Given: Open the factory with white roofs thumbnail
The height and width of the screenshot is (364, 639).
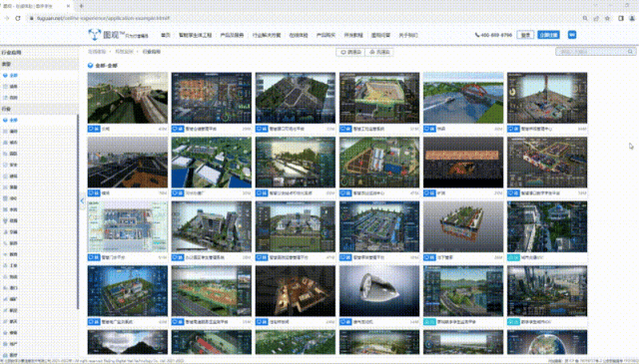Looking at the screenshot, I should tap(212, 162).
